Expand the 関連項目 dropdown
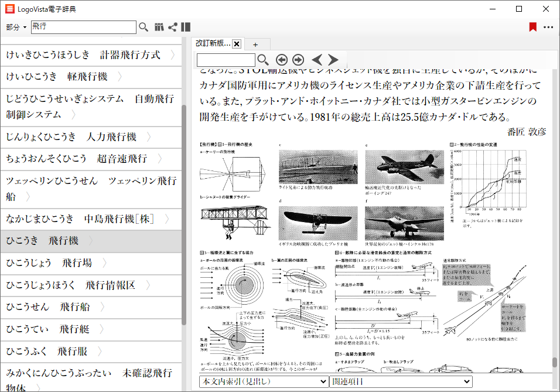 click(x=401, y=381)
